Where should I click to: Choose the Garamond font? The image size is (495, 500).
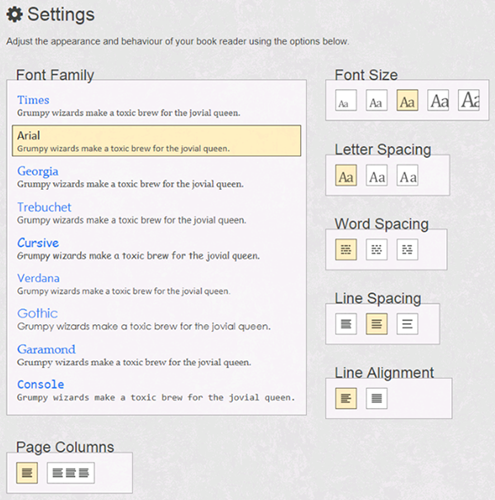[156, 355]
